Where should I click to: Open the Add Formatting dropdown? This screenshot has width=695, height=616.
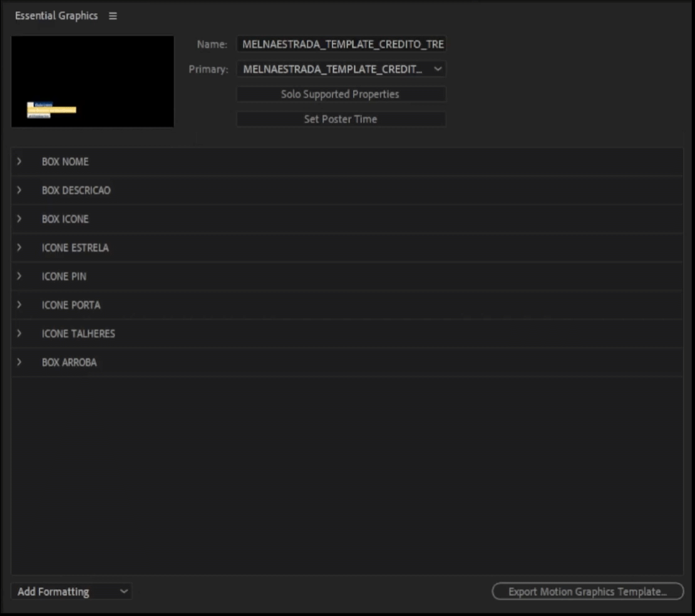71,592
